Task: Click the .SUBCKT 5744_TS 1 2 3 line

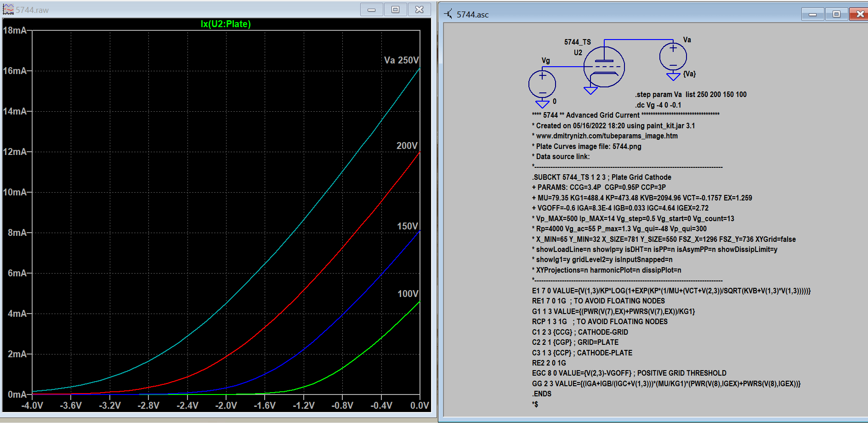Action: click(x=601, y=177)
